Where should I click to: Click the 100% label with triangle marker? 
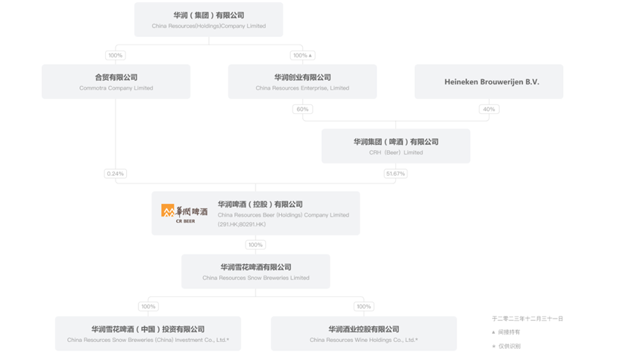tap(302, 55)
